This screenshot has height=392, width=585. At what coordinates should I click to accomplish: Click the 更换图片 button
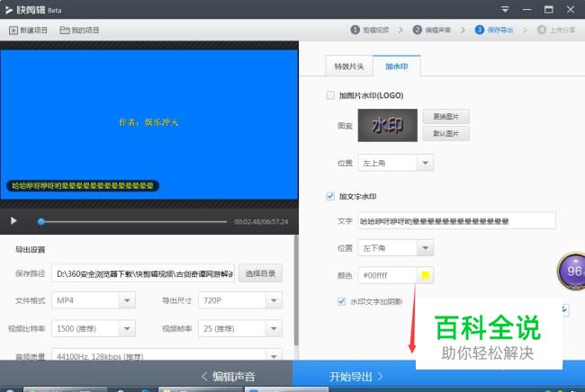(x=445, y=117)
